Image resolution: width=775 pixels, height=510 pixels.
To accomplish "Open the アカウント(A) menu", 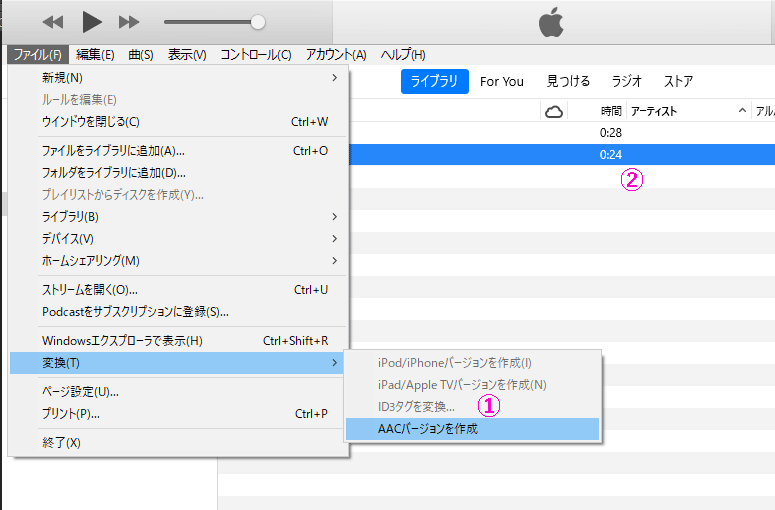I will click(336, 54).
